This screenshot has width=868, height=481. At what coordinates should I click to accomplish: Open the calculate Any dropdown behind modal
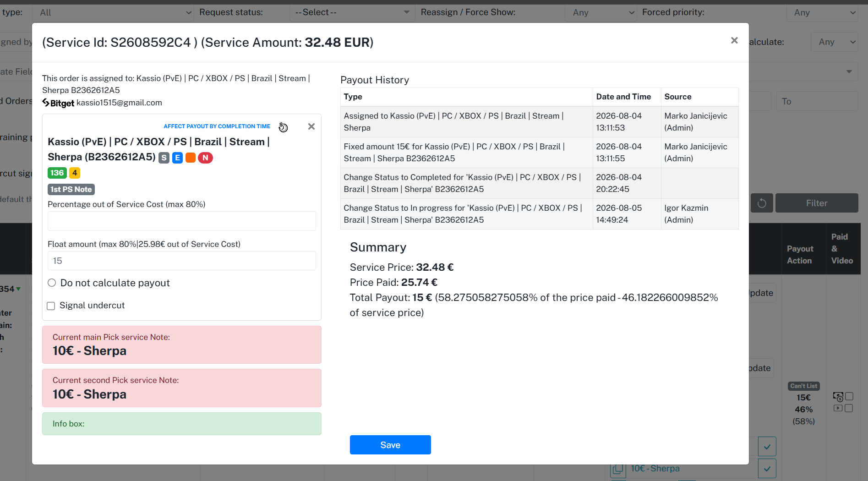(x=835, y=42)
